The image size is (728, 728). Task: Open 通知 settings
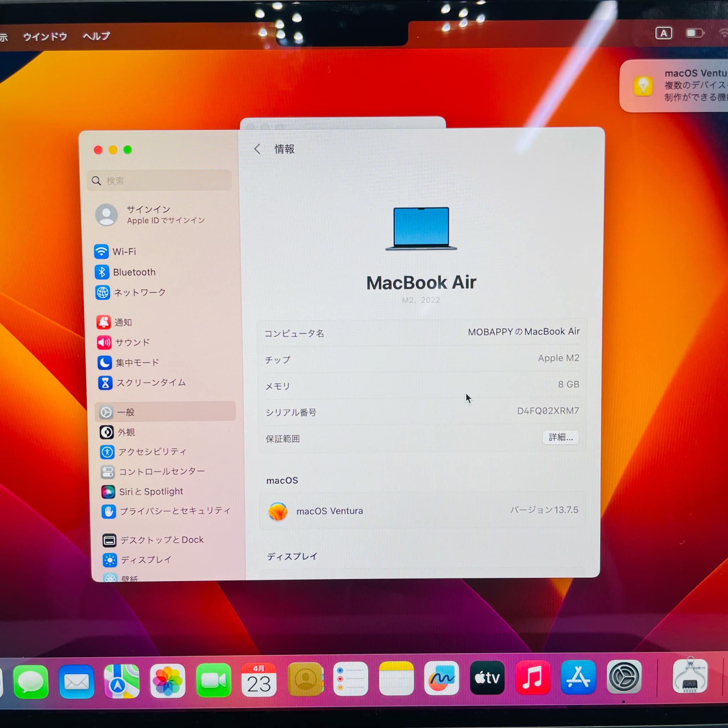(124, 322)
